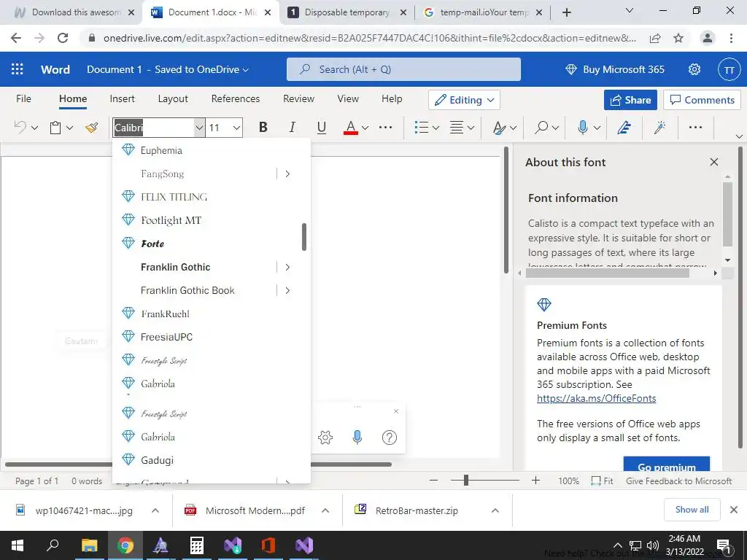Open the aka.ms/OfficeFonts link
747x560 pixels.
click(x=596, y=398)
